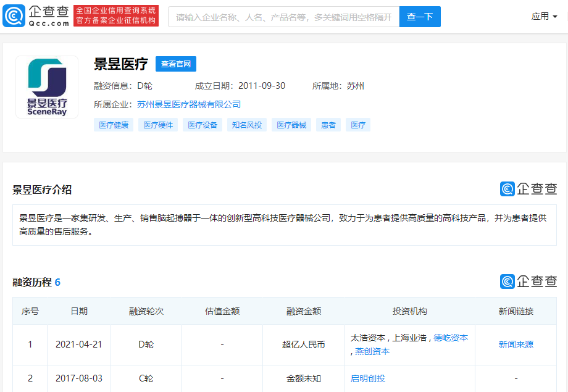This screenshot has height=392, width=568.
Task: Click 成立日期 2011-09-30 text
Action: point(240,86)
